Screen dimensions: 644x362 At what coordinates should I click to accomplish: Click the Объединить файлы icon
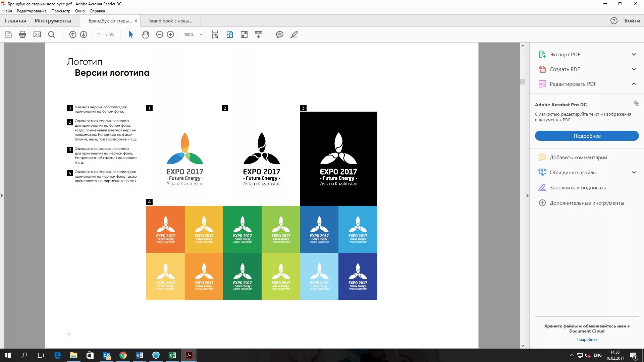coord(542,172)
